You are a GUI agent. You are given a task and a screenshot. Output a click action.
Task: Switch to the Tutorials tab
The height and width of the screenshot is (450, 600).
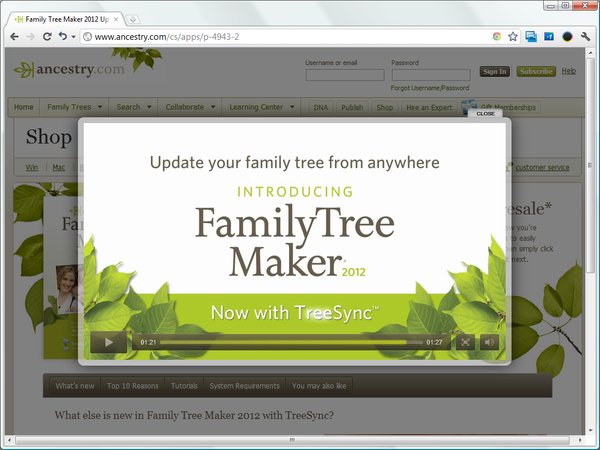point(184,386)
